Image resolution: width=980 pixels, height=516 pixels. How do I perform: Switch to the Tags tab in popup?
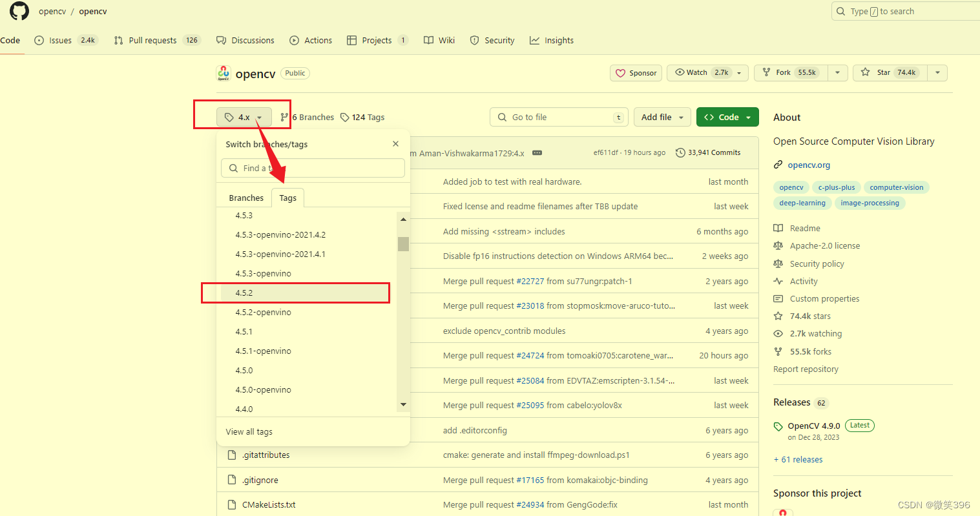point(287,198)
